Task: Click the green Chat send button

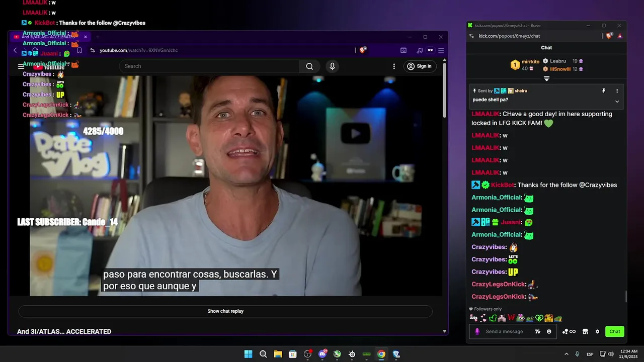Action: coord(615,331)
